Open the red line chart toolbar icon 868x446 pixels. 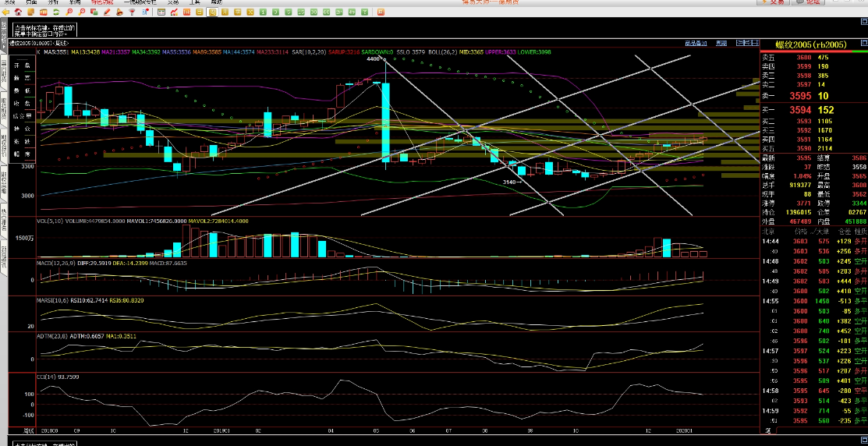(174, 12)
